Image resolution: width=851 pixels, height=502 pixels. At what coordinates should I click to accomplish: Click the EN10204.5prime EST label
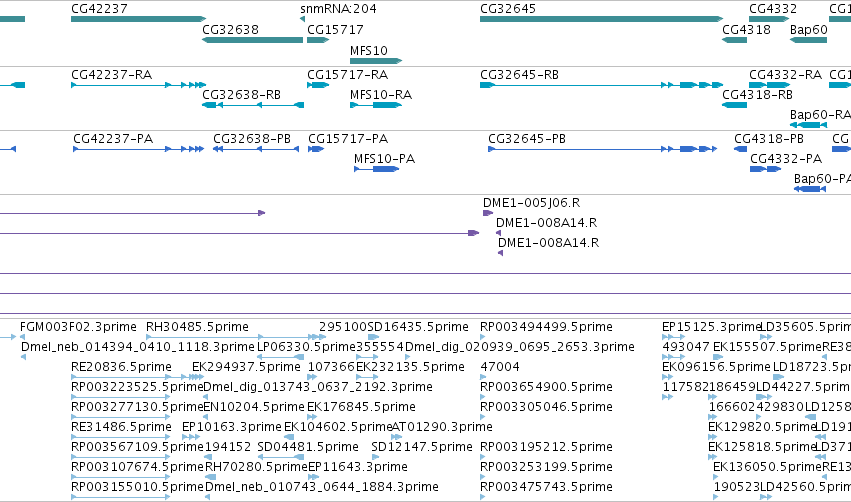(x=254, y=406)
